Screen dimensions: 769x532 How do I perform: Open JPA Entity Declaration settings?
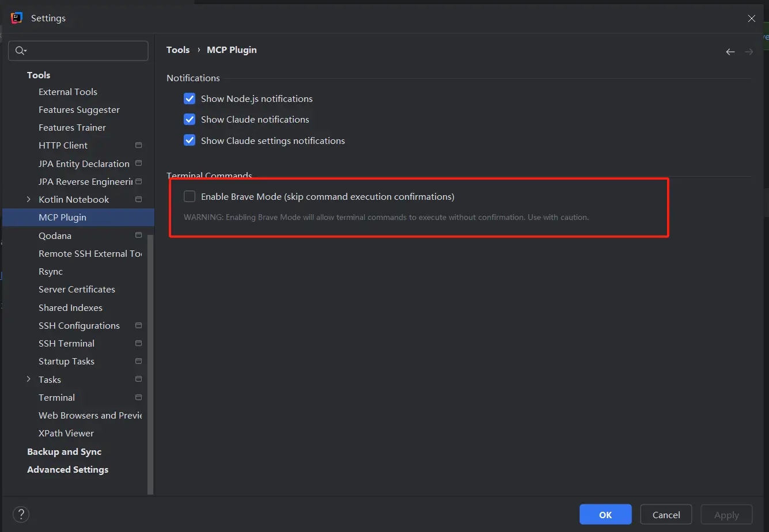[x=84, y=164]
